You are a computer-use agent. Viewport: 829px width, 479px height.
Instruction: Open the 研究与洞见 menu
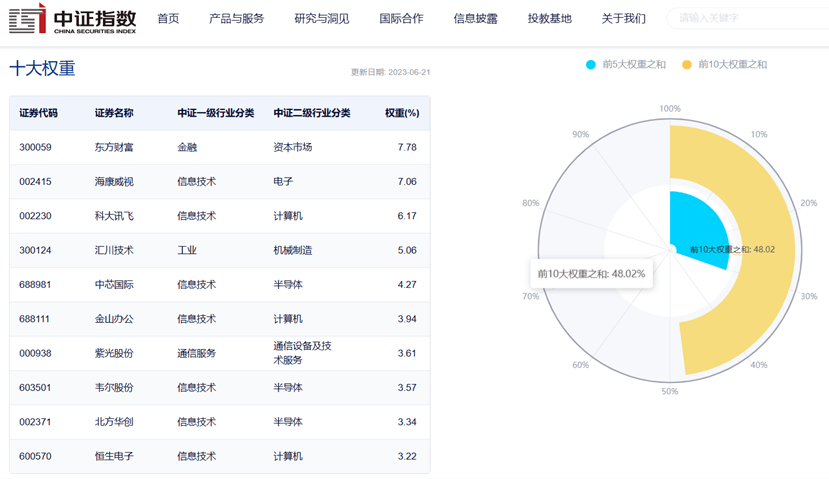tap(321, 19)
